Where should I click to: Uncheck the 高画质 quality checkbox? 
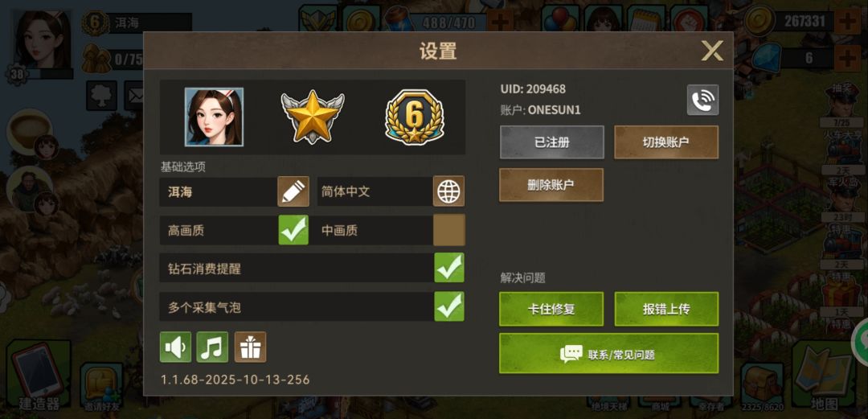click(x=293, y=230)
